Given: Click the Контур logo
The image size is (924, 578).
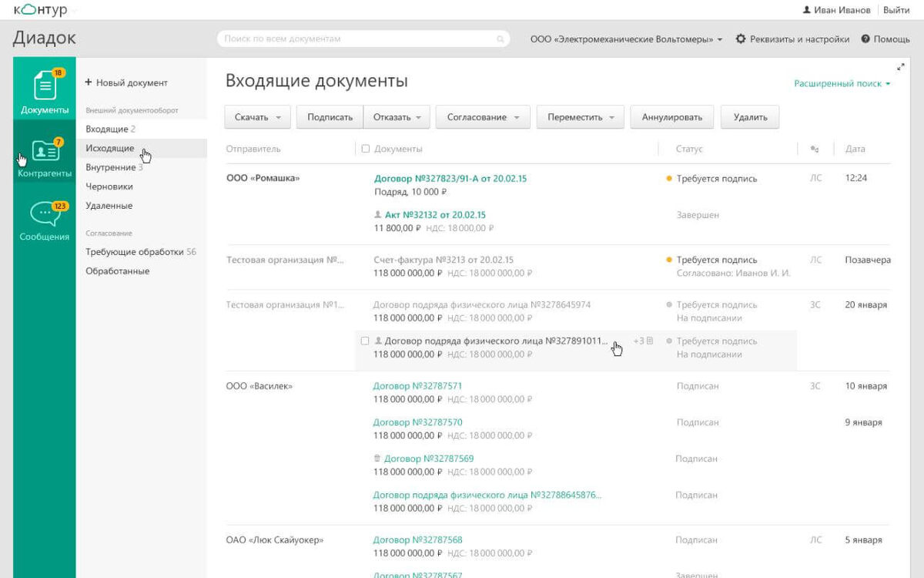Looking at the screenshot, I should (x=40, y=10).
